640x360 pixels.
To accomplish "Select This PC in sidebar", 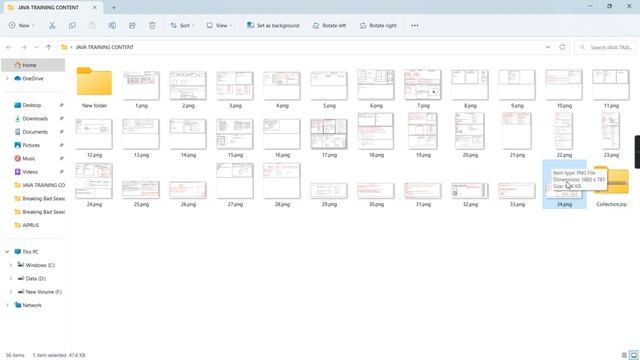I will point(31,252).
